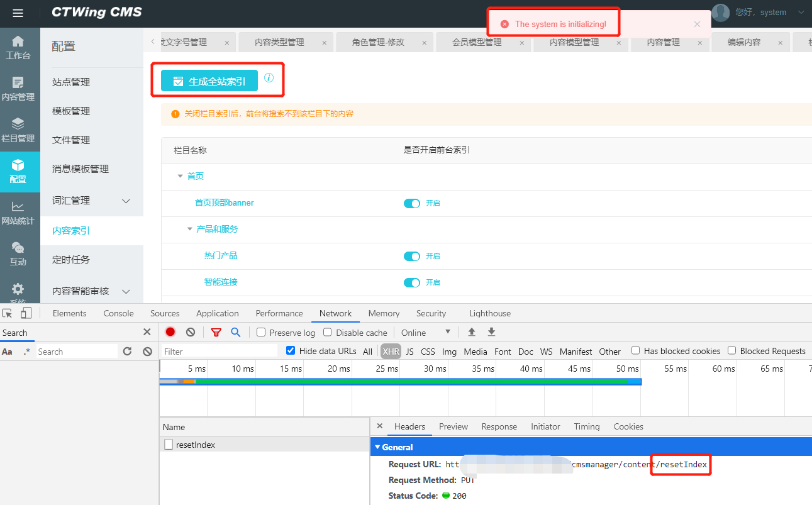Open 站点管理 in the config menu
The width and height of the screenshot is (812, 505).
(x=71, y=82)
